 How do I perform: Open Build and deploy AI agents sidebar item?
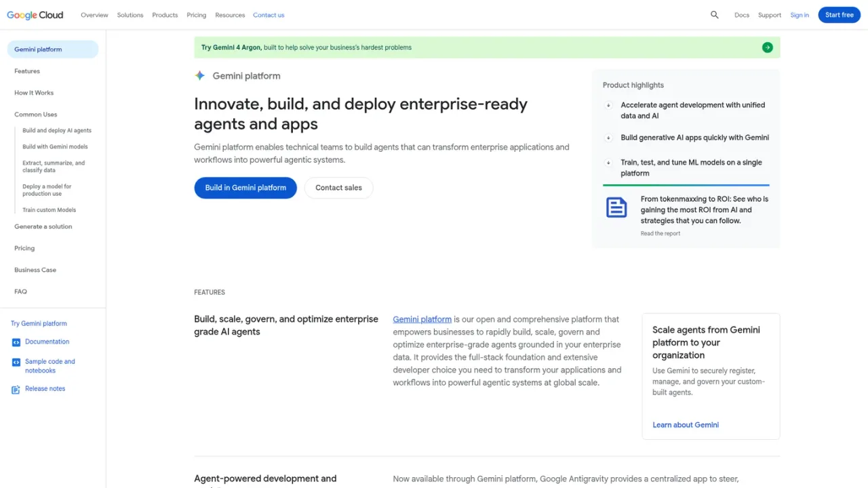pos(57,131)
